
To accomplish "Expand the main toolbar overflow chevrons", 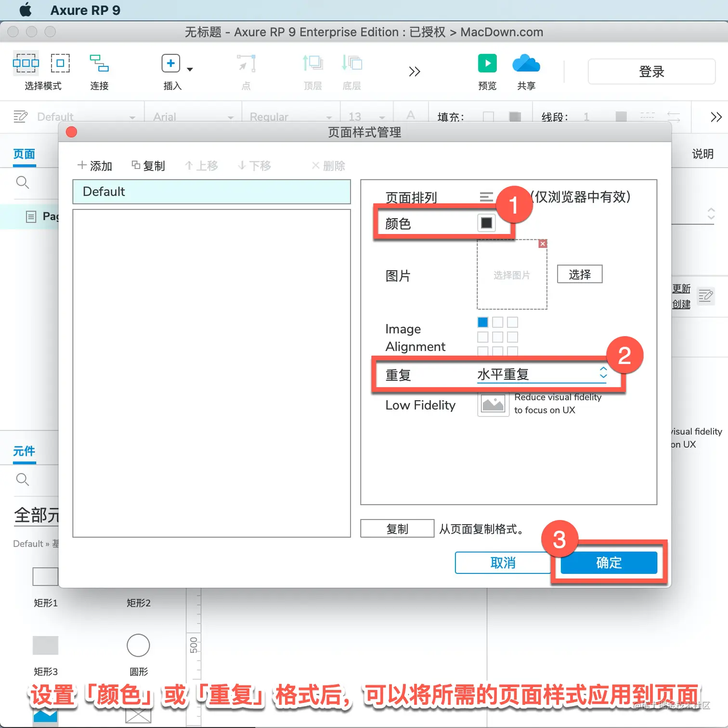I will click(x=414, y=72).
